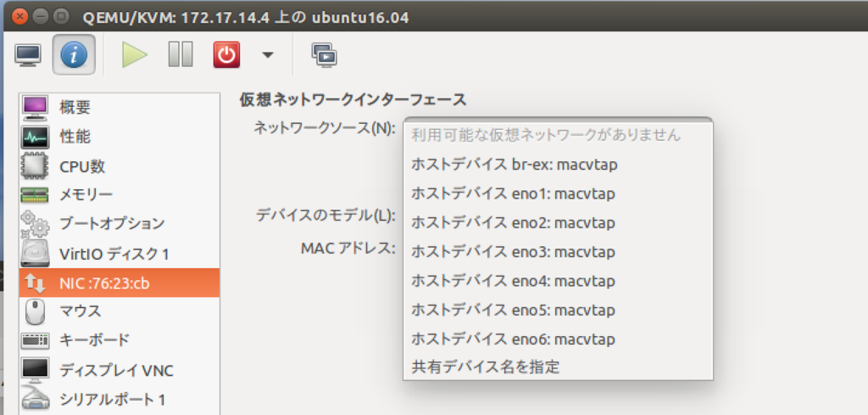Choose ホストデバイス br-ex: macvtap
868x415 pixels.
tap(558, 165)
